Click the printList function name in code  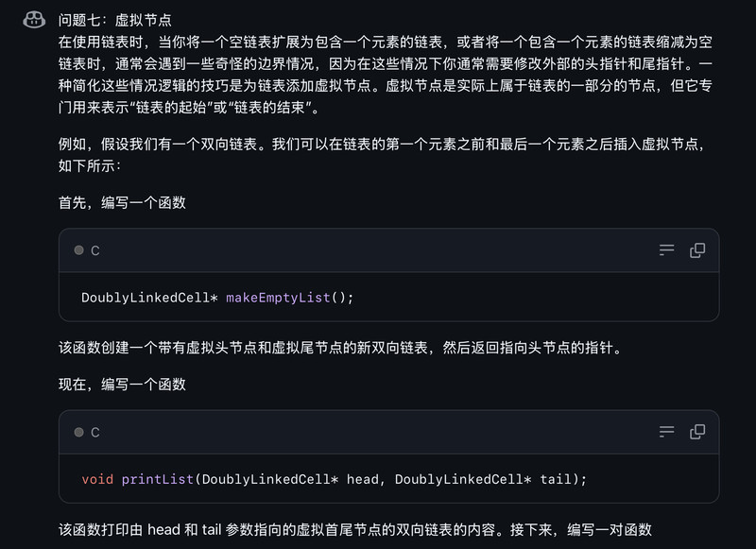pos(158,479)
